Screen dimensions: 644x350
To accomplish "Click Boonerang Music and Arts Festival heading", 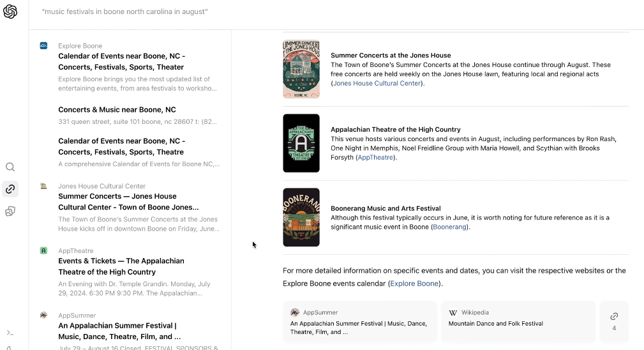I will pyautogui.click(x=386, y=208).
